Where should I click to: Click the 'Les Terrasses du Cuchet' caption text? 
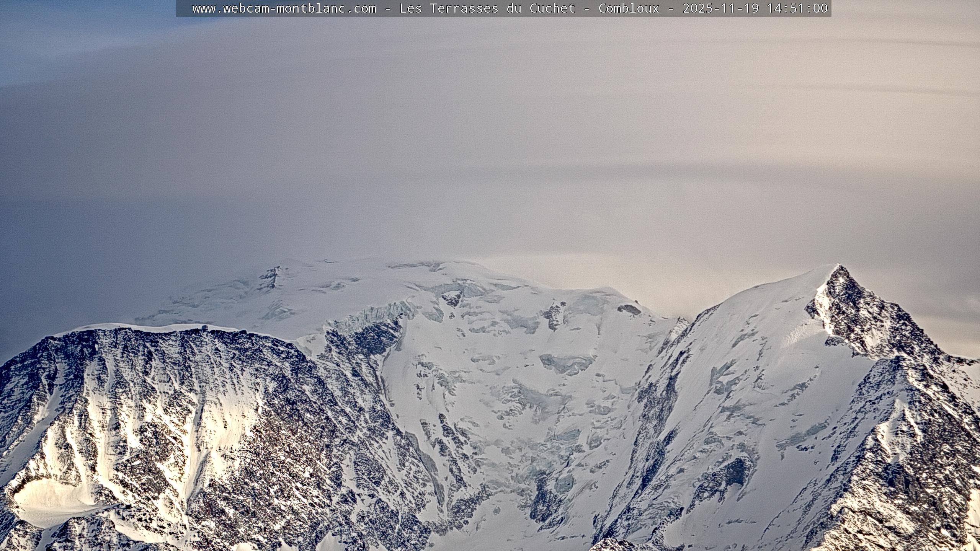pyautogui.click(x=487, y=8)
